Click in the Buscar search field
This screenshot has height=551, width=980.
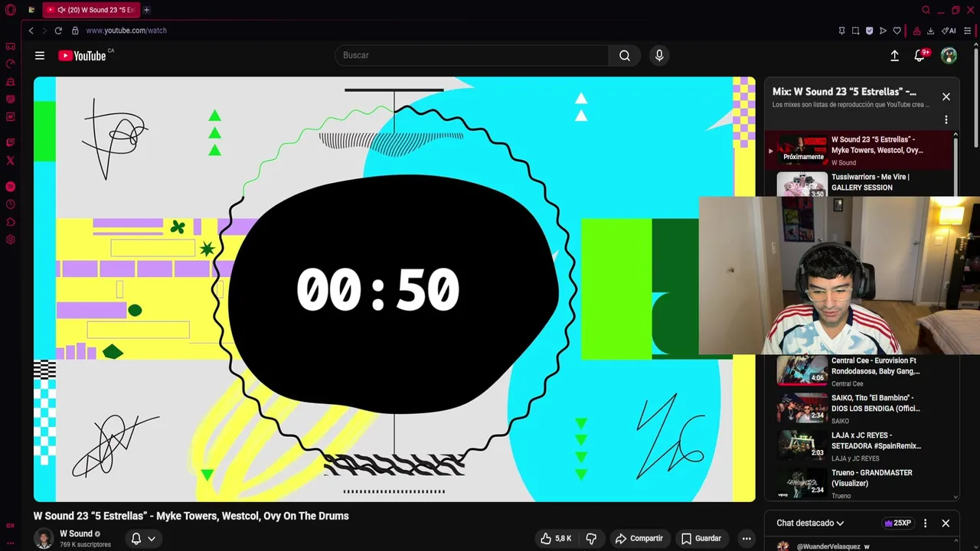tap(472, 55)
